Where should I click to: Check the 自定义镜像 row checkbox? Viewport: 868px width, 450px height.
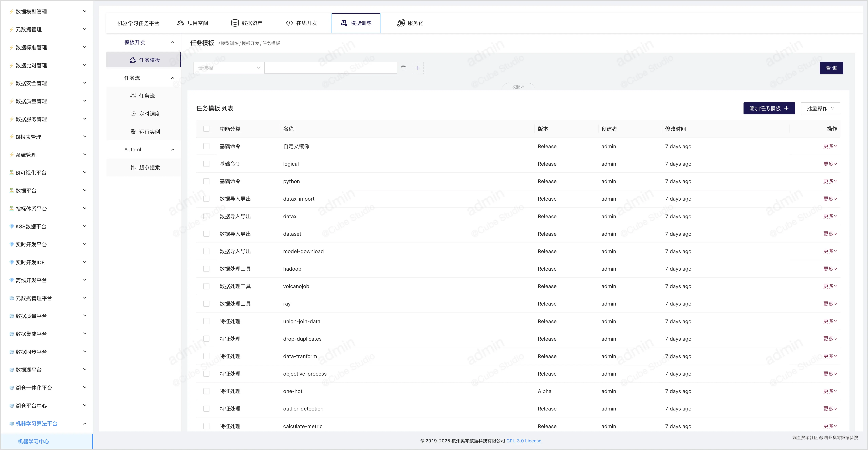[x=206, y=146]
